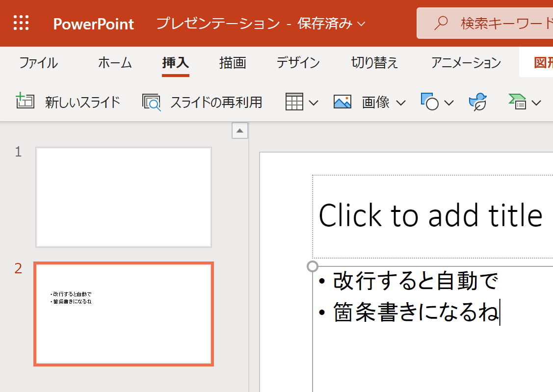
Task: Open the app launcher waffle icon
Action: [x=21, y=23]
